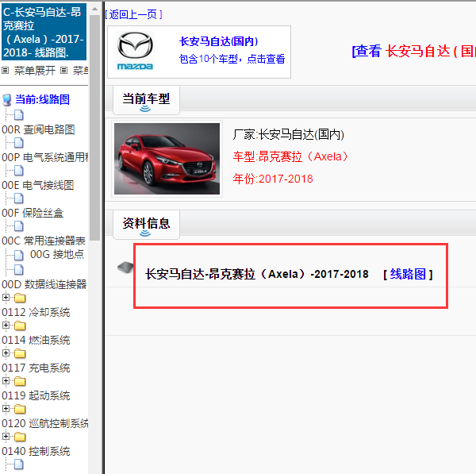Click the page icon for 00D 数据线连接器
Screen dimensions: 476x474
pyautogui.click(x=19, y=270)
